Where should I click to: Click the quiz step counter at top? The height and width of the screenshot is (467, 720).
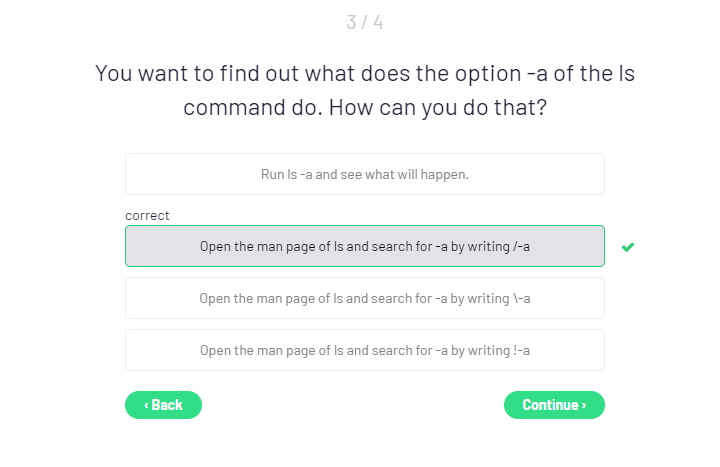(x=364, y=22)
